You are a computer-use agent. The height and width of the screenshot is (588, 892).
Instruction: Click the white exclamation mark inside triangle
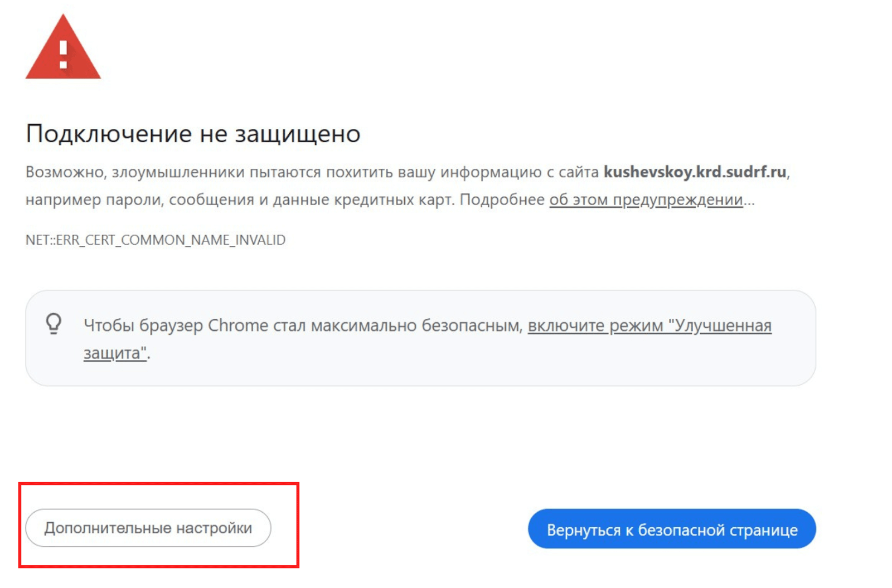coord(63,54)
